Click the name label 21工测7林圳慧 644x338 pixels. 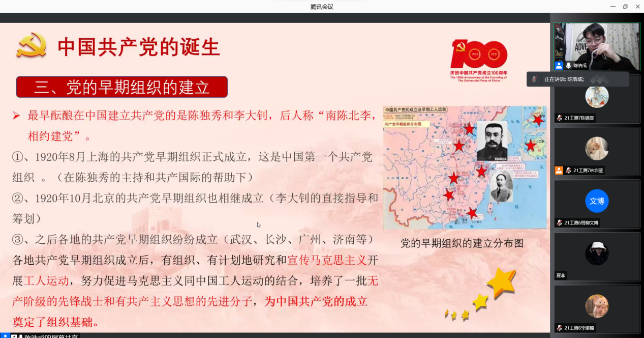[x=589, y=171]
